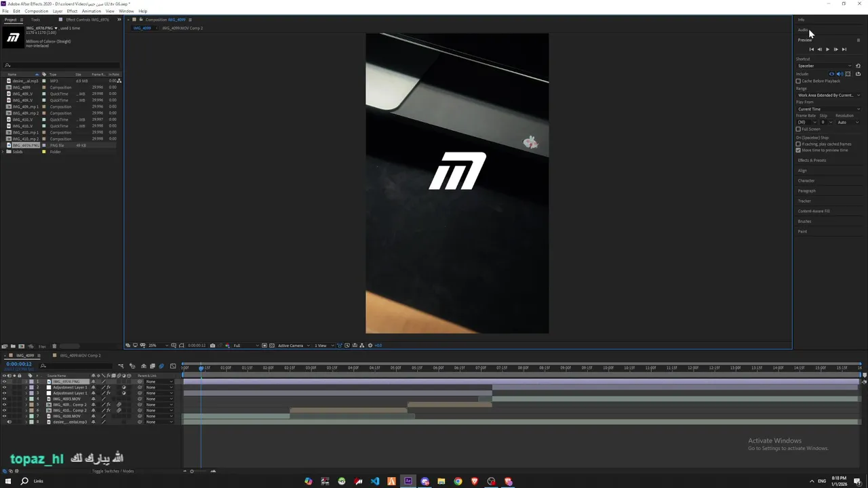
Task: Delete selected item trash icon in Project
Action: (54, 346)
